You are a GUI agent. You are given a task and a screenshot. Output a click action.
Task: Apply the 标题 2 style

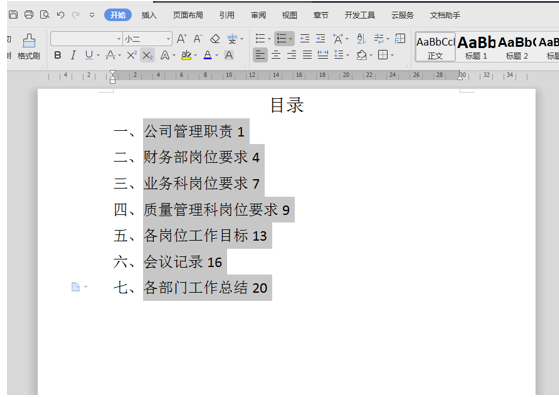click(517, 47)
